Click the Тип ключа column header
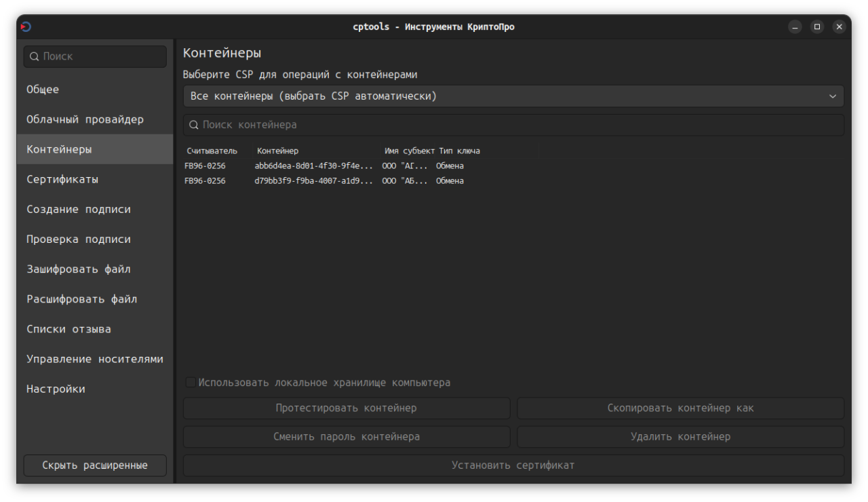This screenshot has width=868, height=502. click(x=459, y=151)
